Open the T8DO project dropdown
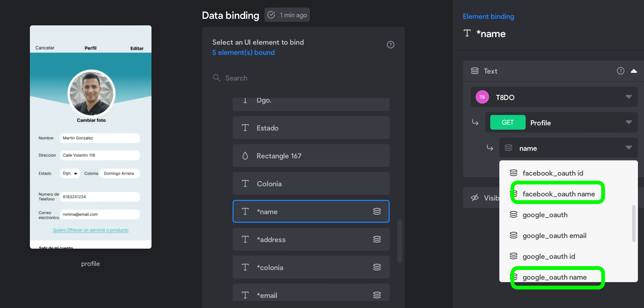The width and height of the screenshot is (644, 308). (554, 97)
